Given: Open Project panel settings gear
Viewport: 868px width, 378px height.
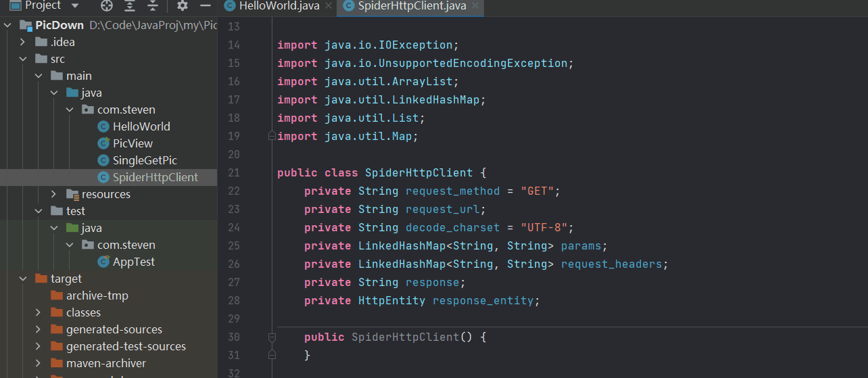Looking at the screenshot, I should (x=182, y=5).
